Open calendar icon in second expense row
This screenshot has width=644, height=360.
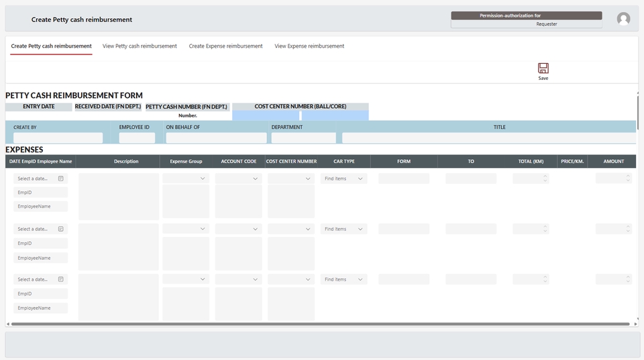pyautogui.click(x=61, y=229)
